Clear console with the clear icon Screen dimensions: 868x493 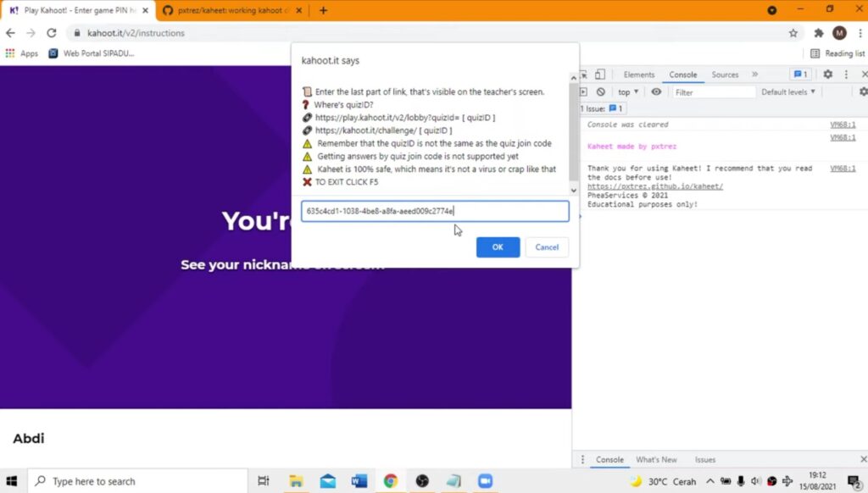601,92
